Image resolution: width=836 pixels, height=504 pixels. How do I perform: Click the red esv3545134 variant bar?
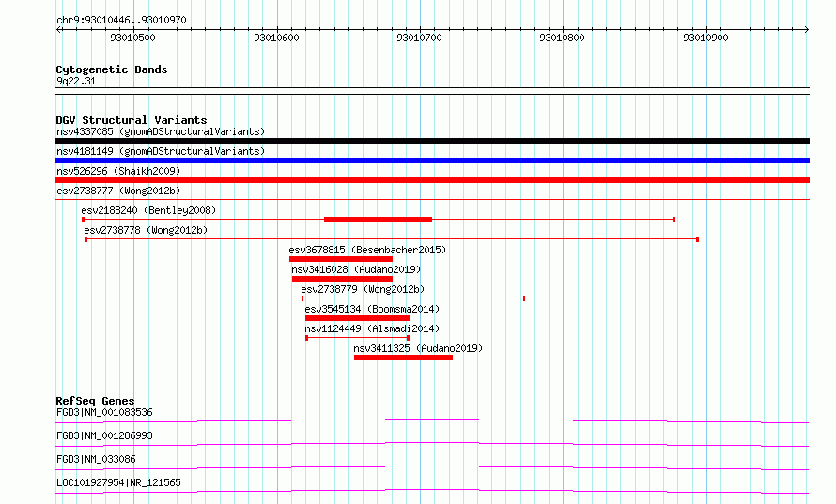pos(357,318)
